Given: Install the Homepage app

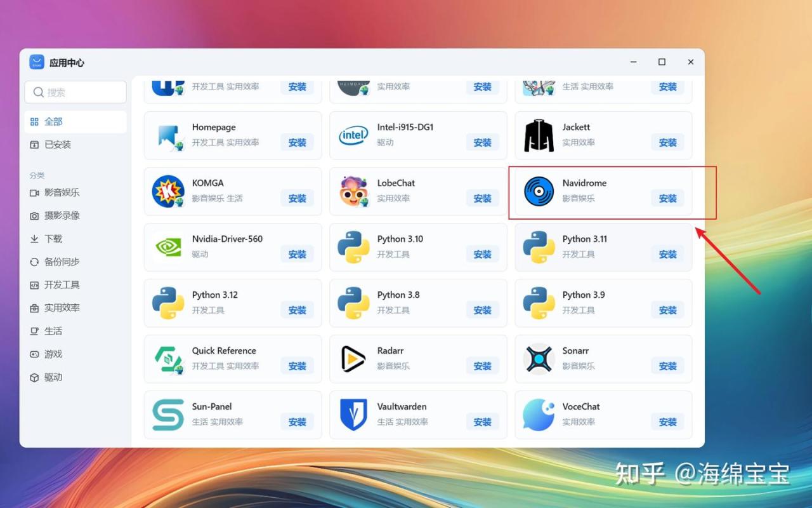Looking at the screenshot, I should tap(298, 142).
